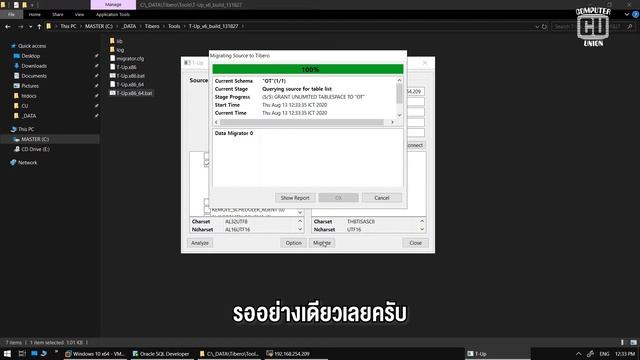Open Task View on the taskbar
The width and height of the screenshot is (640, 360).
(22, 353)
